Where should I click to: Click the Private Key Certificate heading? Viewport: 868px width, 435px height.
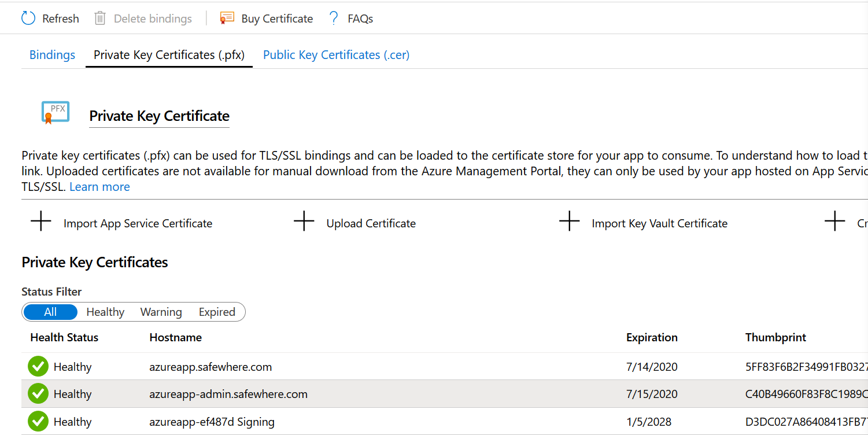click(159, 116)
